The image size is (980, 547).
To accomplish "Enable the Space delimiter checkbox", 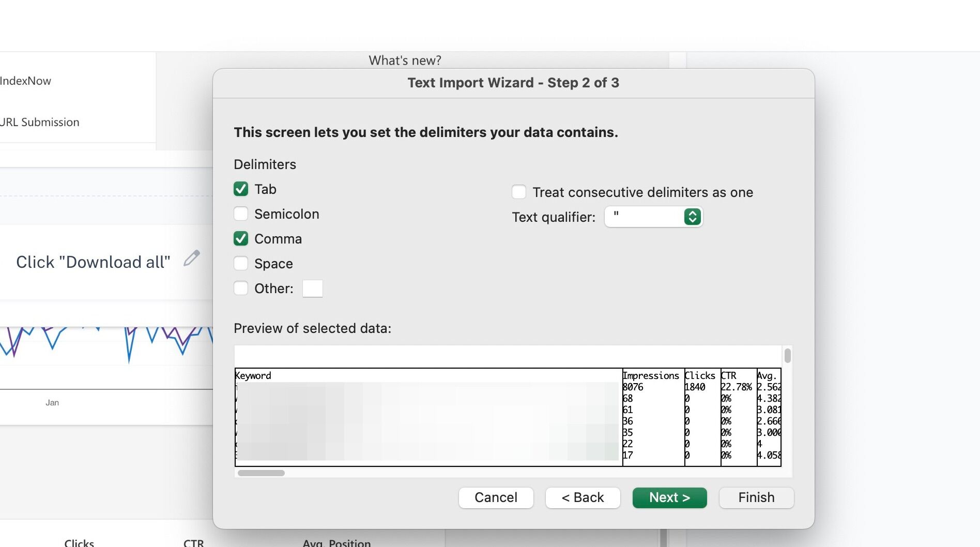I will click(241, 263).
